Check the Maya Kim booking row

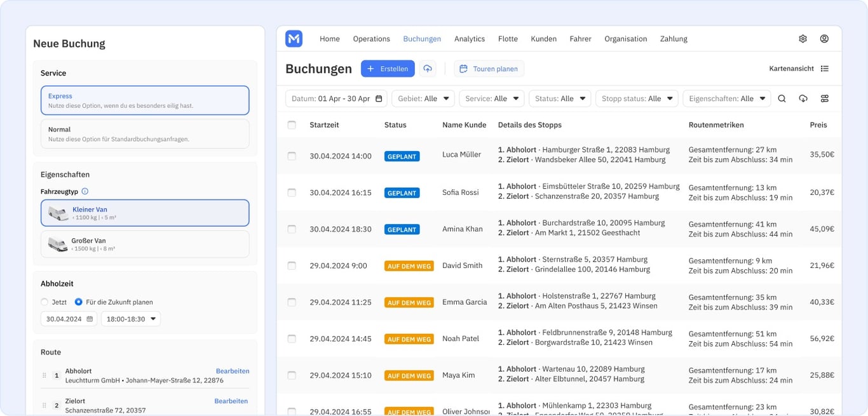pyautogui.click(x=292, y=375)
